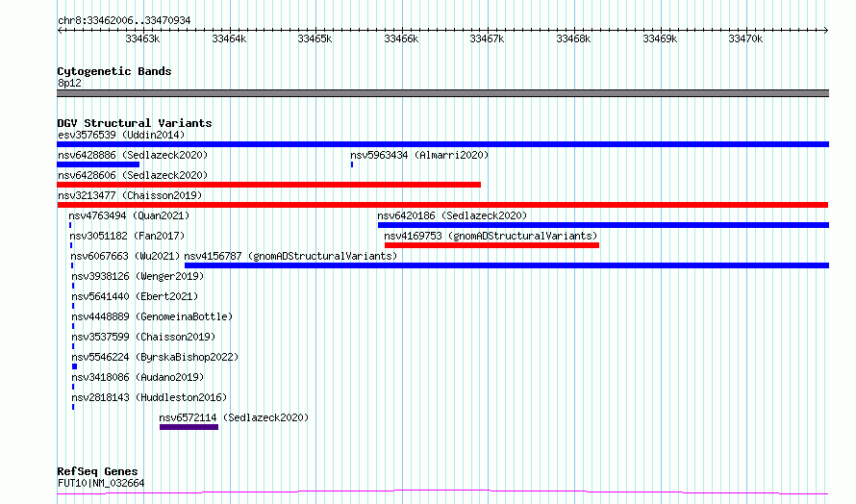Click the FUT10|NM_032664 gene label
The image size is (856, 504).
(101, 483)
